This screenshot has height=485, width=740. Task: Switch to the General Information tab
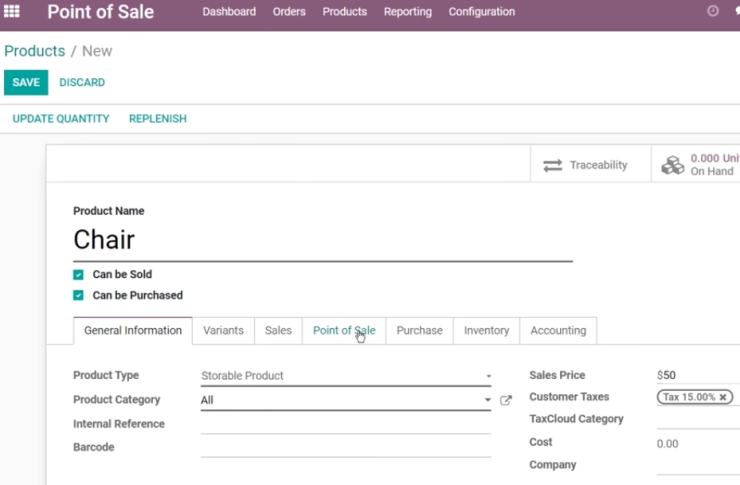133,330
